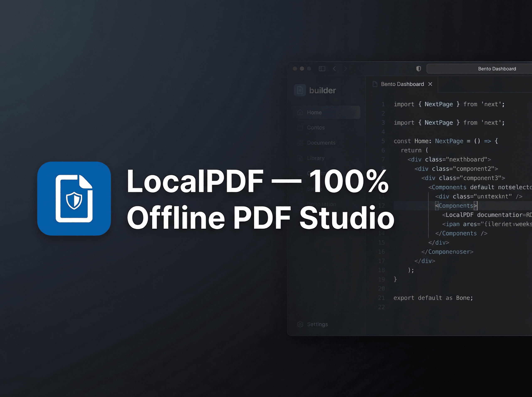Click the builder logo icon in sidebar

[x=300, y=90]
